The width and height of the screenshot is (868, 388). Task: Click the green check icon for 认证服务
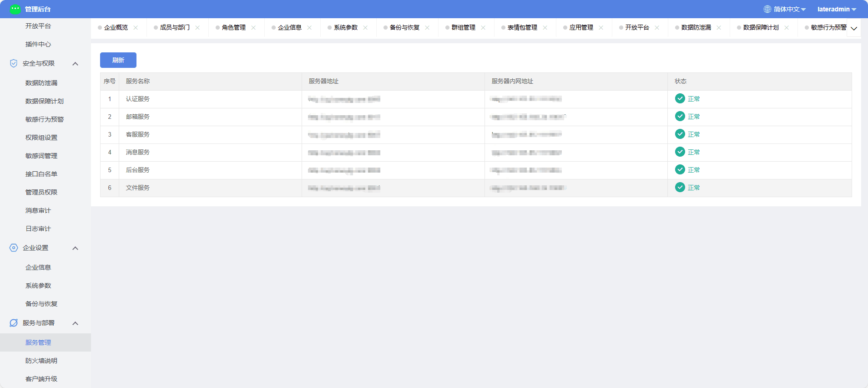pos(680,99)
